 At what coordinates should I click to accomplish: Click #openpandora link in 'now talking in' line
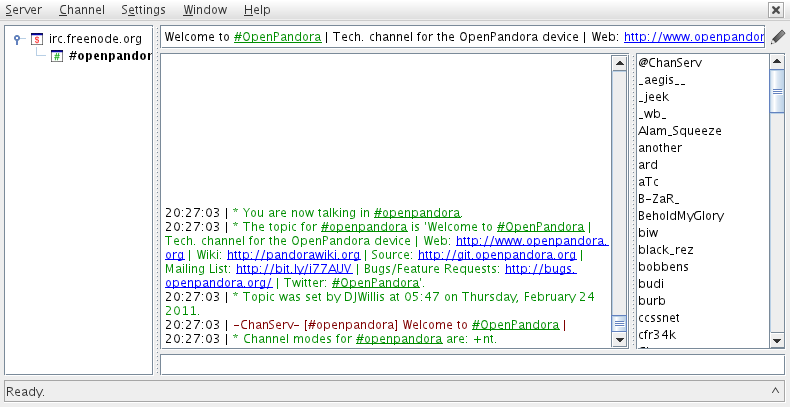click(417, 213)
